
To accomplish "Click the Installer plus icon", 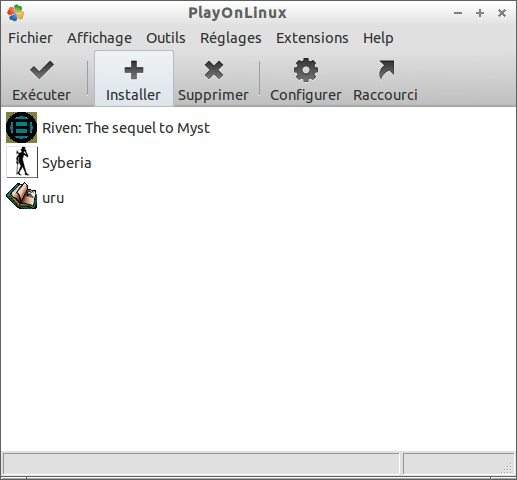I will [x=134, y=70].
